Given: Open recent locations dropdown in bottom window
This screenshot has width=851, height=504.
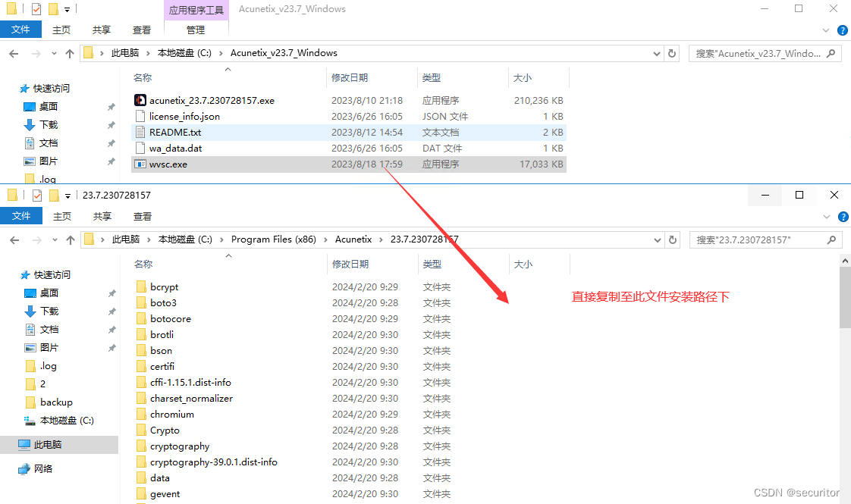Looking at the screenshot, I should [x=55, y=239].
